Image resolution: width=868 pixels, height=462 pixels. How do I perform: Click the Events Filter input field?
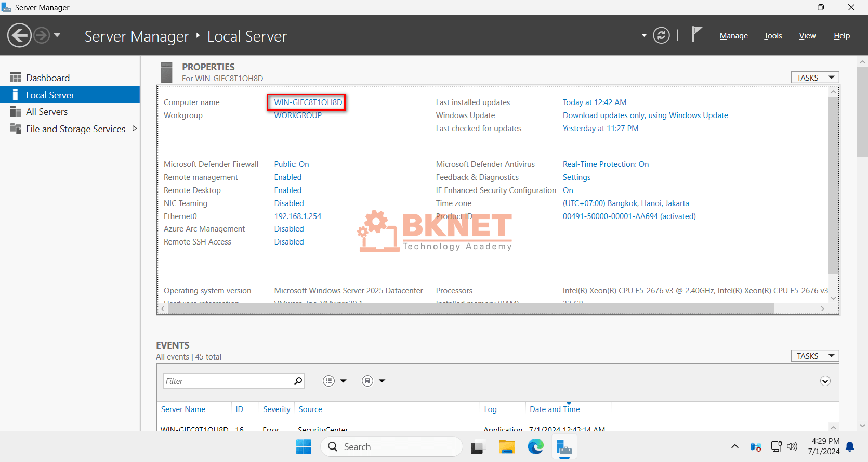228,381
